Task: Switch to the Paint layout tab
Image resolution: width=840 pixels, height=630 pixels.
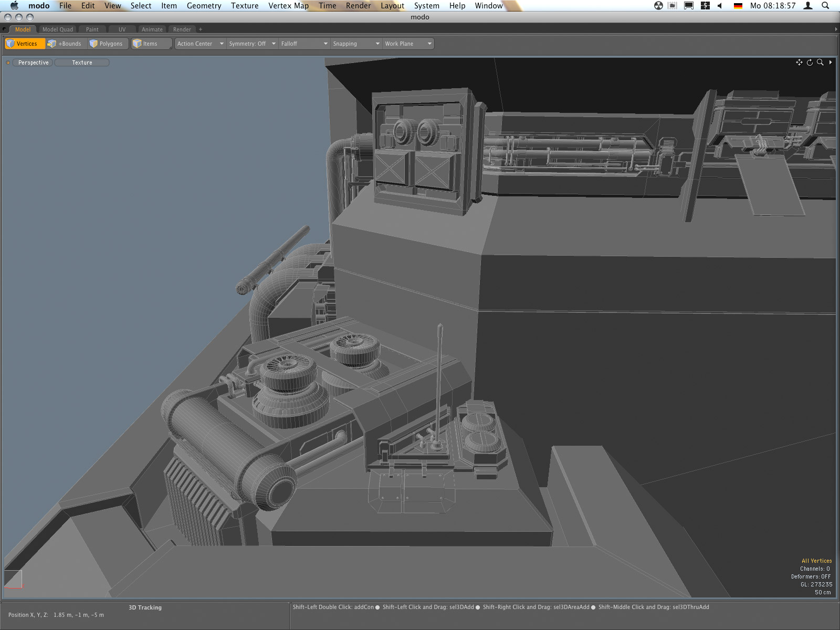Action: (x=92, y=29)
